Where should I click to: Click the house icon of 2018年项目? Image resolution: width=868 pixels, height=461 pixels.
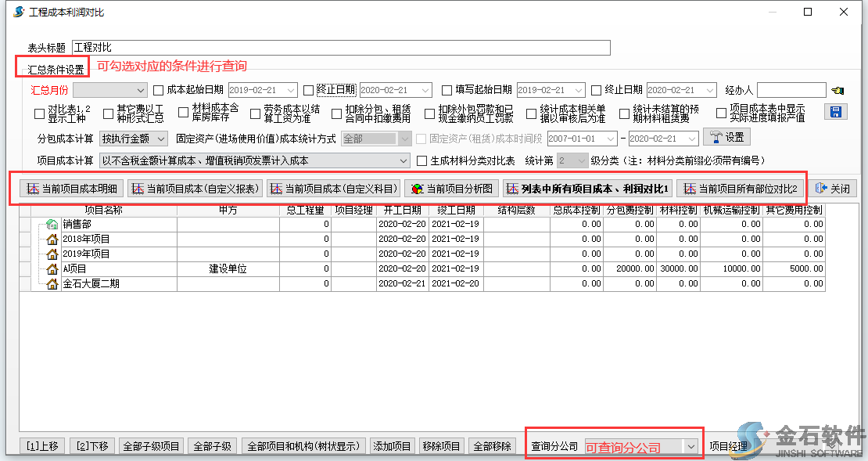[52, 240]
